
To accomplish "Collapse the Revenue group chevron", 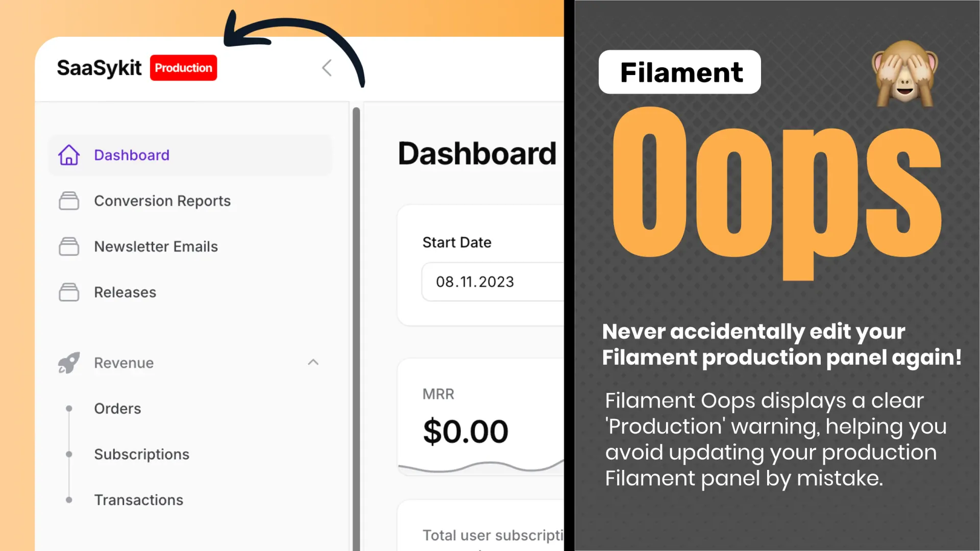I will (x=313, y=362).
